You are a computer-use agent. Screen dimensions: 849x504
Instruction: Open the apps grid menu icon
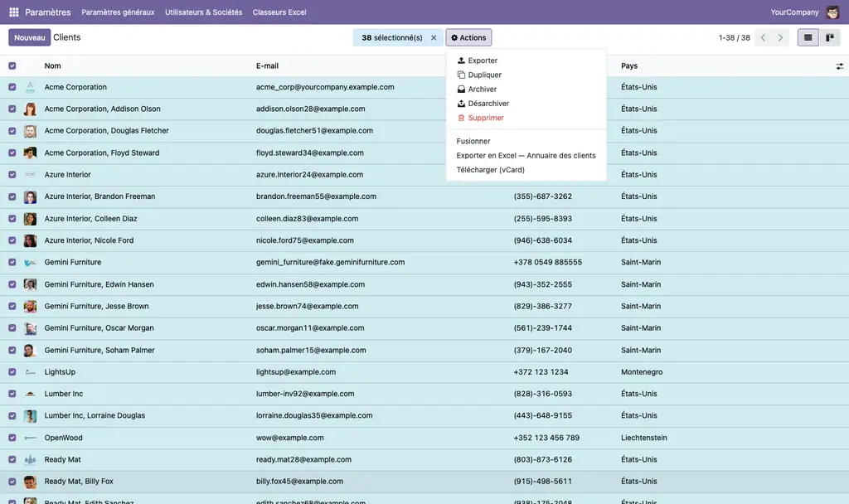coord(14,12)
